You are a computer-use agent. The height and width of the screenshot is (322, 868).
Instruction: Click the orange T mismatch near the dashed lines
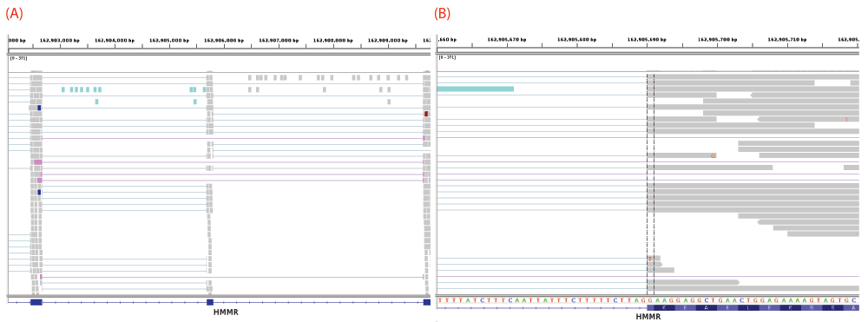point(650,259)
